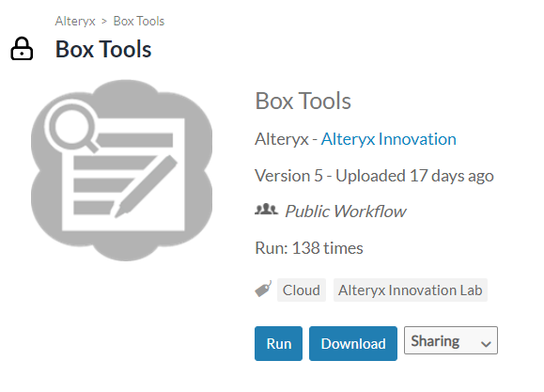Screen dimensions: 544x392
Task: Click the Alteryx breadcrumb link
Action: coord(75,22)
